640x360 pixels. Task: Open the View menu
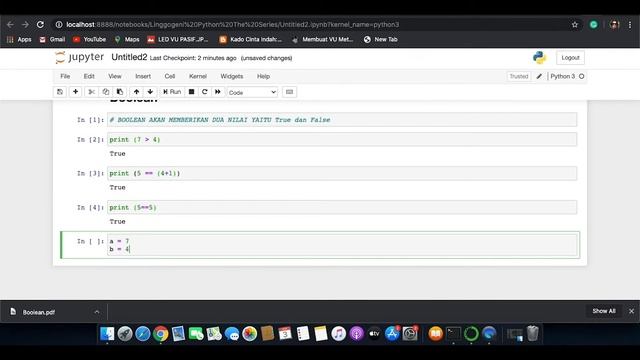pyautogui.click(x=115, y=76)
